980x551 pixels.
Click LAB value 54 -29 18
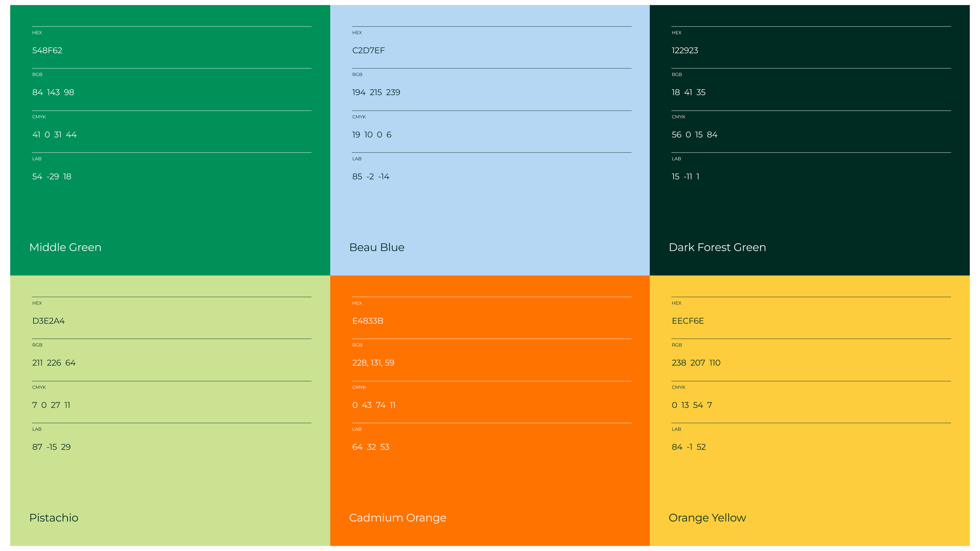[52, 177]
